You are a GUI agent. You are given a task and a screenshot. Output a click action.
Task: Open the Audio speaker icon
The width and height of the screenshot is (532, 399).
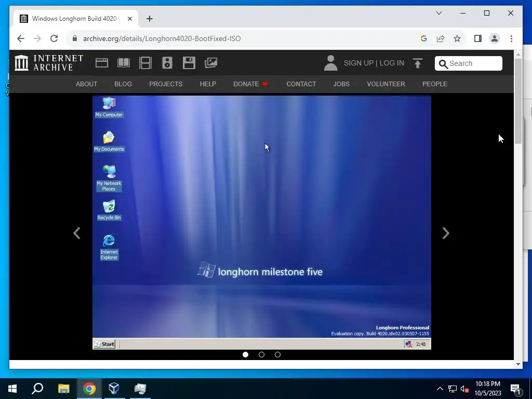click(167, 63)
